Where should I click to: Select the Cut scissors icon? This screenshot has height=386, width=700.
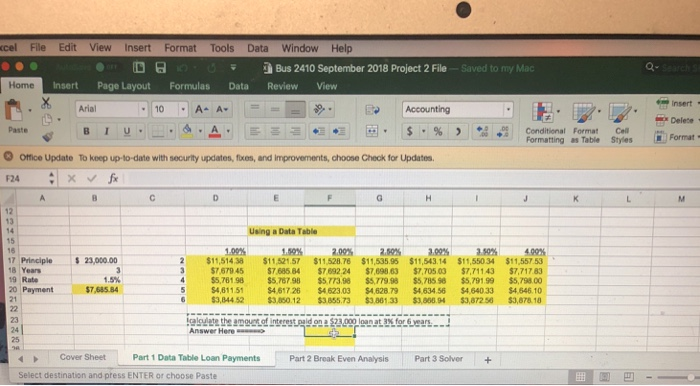point(46,103)
